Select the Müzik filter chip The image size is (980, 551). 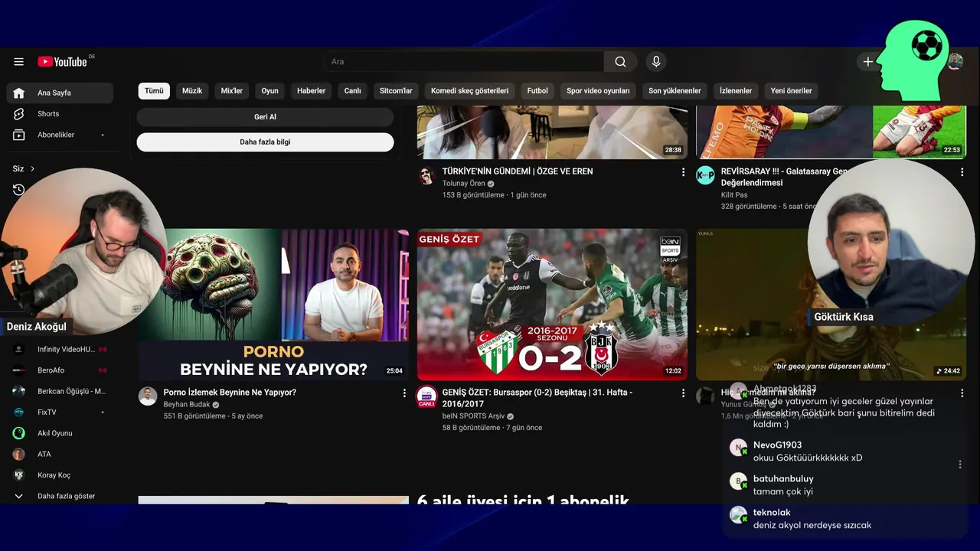click(192, 91)
